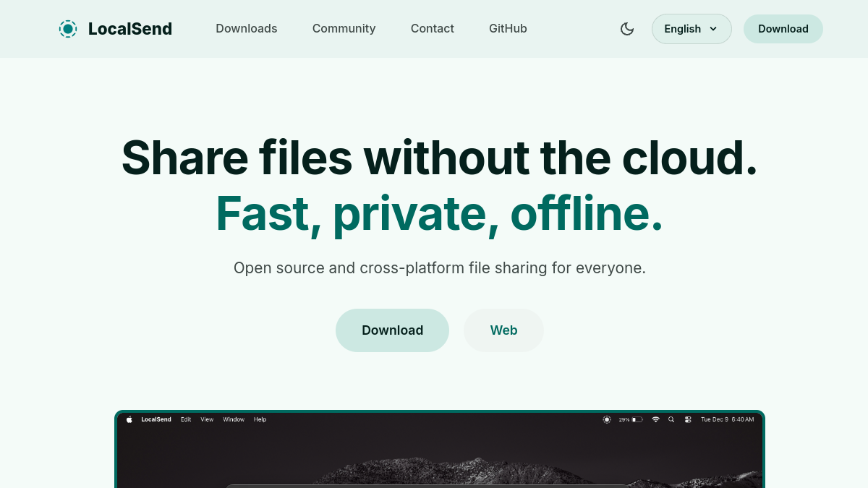This screenshot has width=868, height=488.
Task: Click the Download button in the header
Action: coord(783,29)
